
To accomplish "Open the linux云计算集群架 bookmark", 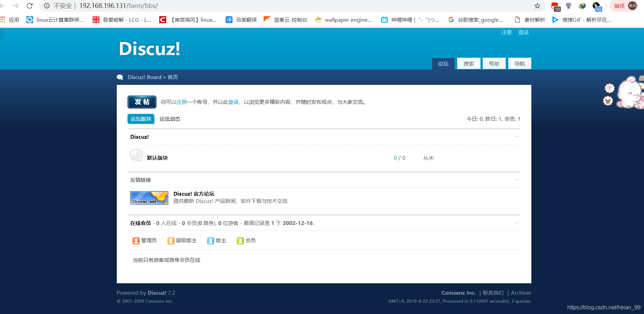I will (x=55, y=20).
